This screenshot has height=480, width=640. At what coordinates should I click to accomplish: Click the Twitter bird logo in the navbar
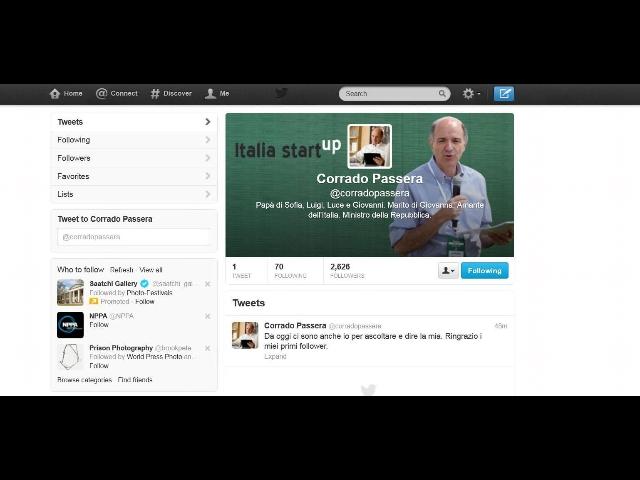tap(281, 93)
